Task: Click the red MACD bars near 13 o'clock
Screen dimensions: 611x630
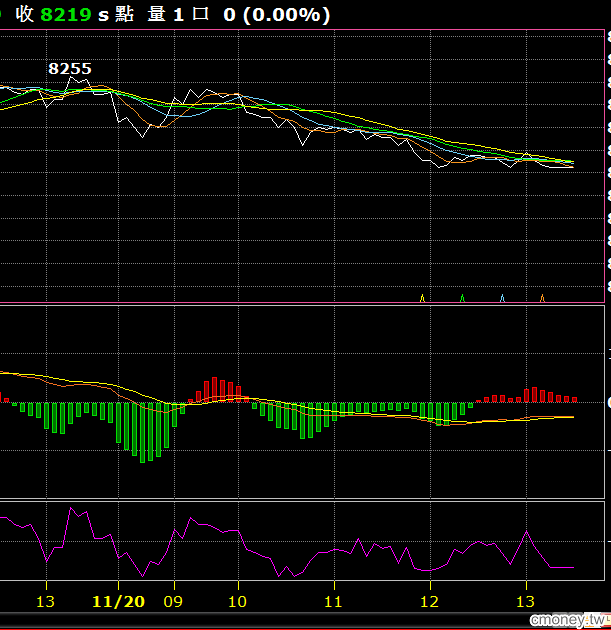Action: click(535, 395)
